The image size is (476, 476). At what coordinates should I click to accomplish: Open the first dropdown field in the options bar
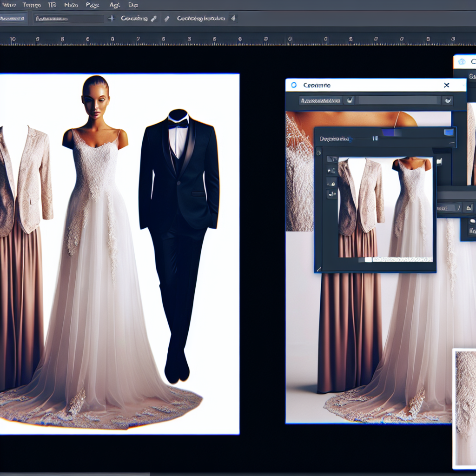click(x=13, y=19)
